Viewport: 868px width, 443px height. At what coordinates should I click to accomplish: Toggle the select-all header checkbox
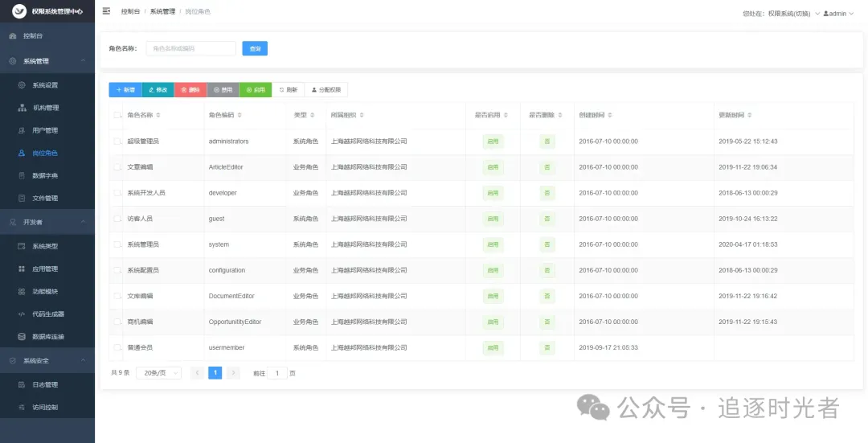tap(117, 115)
